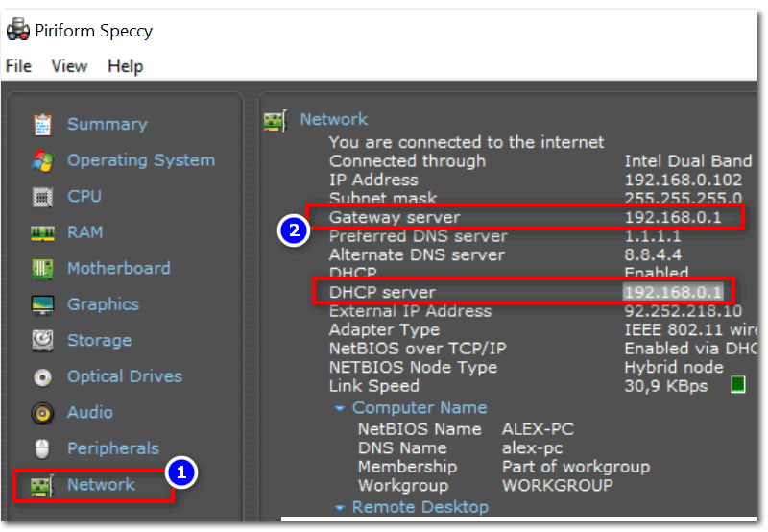Screen dimensions: 768x532
Task: Click You are connected to the internet
Action: [x=467, y=142]
